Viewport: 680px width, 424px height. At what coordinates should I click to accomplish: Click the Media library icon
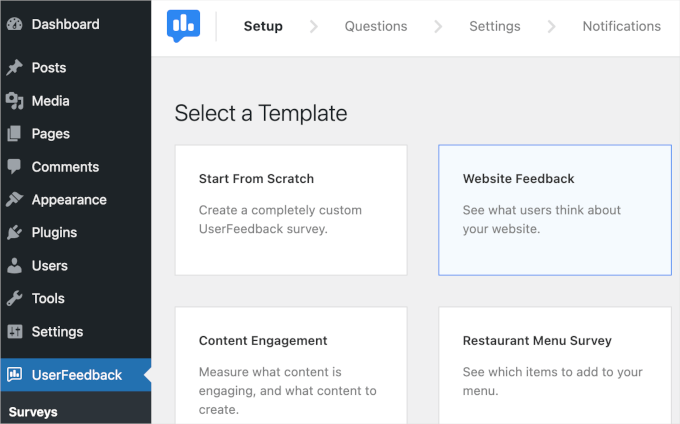(x=14, y=101)
